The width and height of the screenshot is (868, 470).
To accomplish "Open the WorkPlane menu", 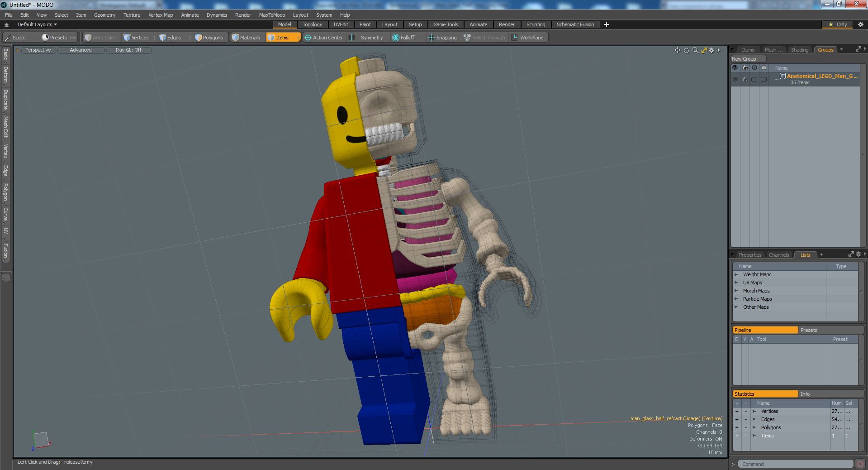I will (x=528, y=38).
